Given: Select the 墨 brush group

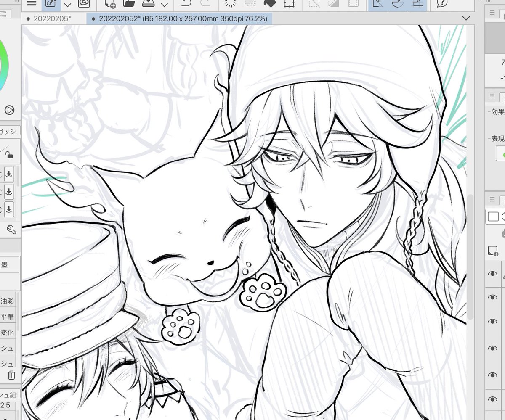Looking at the screenshot, I should coord(8,265).
